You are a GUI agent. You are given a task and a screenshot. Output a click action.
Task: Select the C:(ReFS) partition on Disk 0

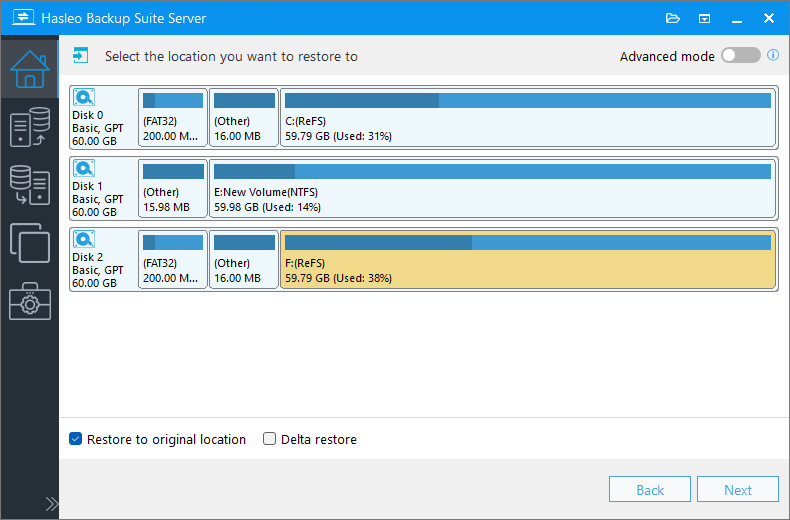click(528, 117)
